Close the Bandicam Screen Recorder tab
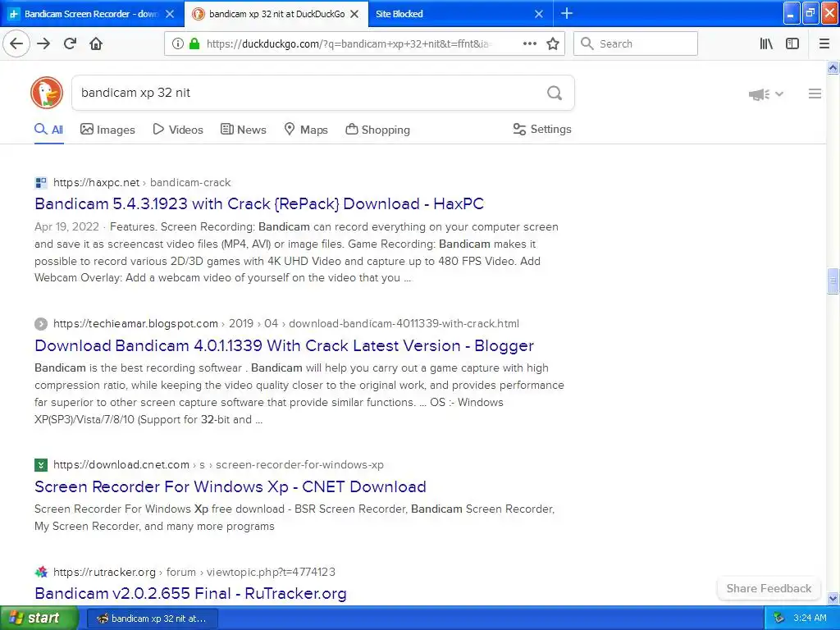Image resolution: width=840 pixels, height=630 pixels. (x=170, y=14)
